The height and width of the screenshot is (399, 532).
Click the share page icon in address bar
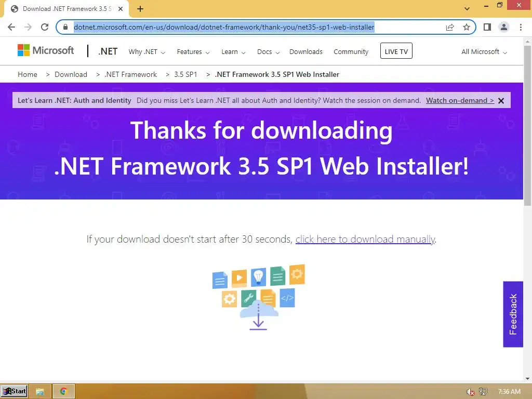coord(450,27)
